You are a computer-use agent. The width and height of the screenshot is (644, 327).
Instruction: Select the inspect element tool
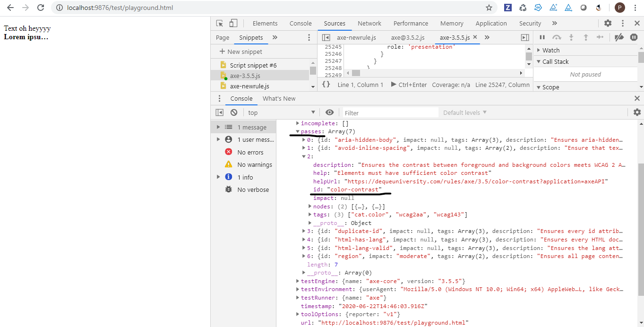point(219,23)
